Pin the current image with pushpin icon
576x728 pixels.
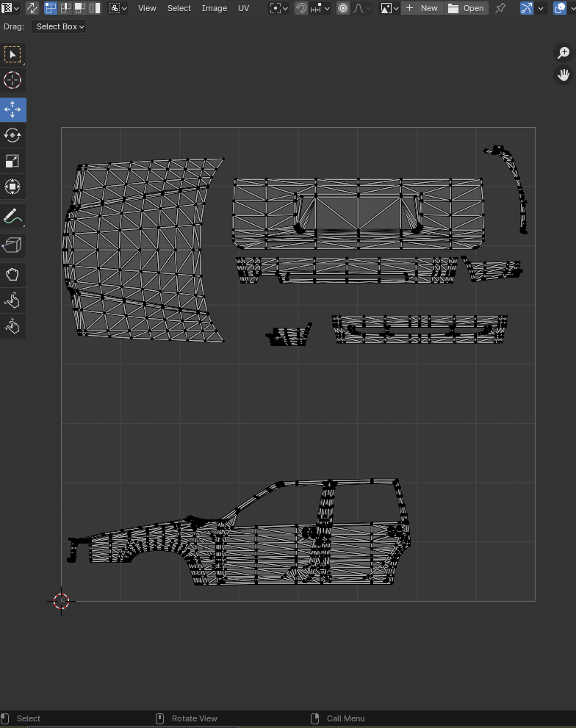tap(500, 8)
